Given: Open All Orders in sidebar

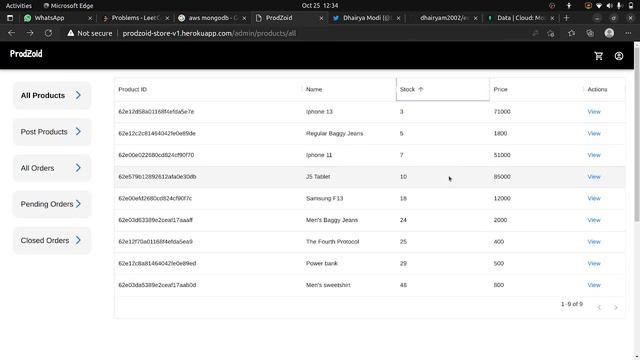Looking at the screenshot, I should (x=52, y=168).
